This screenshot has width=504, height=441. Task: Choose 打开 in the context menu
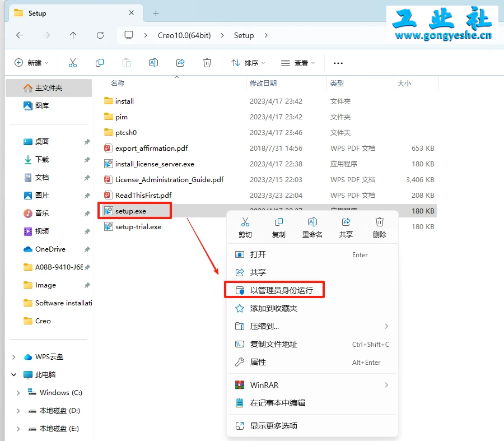click(x=312, y=255)
